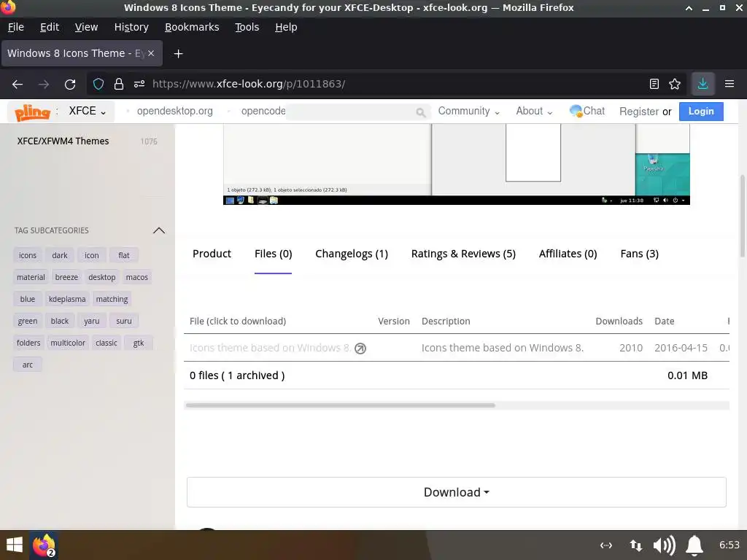The width and height of the screenshot is (747, 560).
Task: Click the Firefox taskbar icon
Action: point(44,545)
